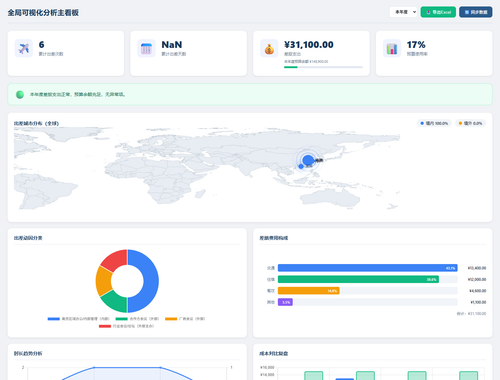The width and height of the screenshot is (500, 380).
Task: Toggle the green donut legend entry
Action: click(137, 319)
